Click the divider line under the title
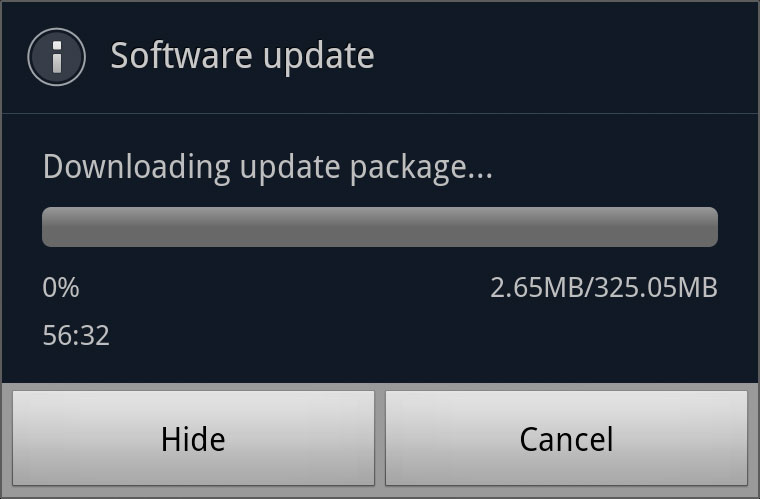The width and height of the screenshot is (760, 499). 380,114
